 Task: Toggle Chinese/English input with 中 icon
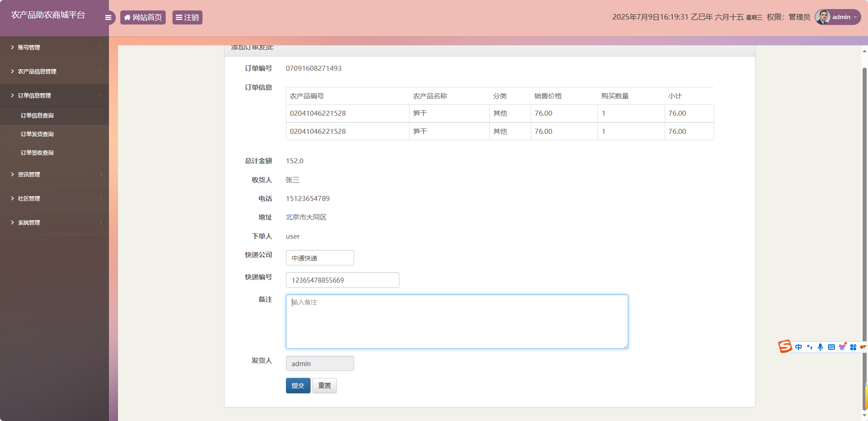pyautogui.click(x=799, y=347)
